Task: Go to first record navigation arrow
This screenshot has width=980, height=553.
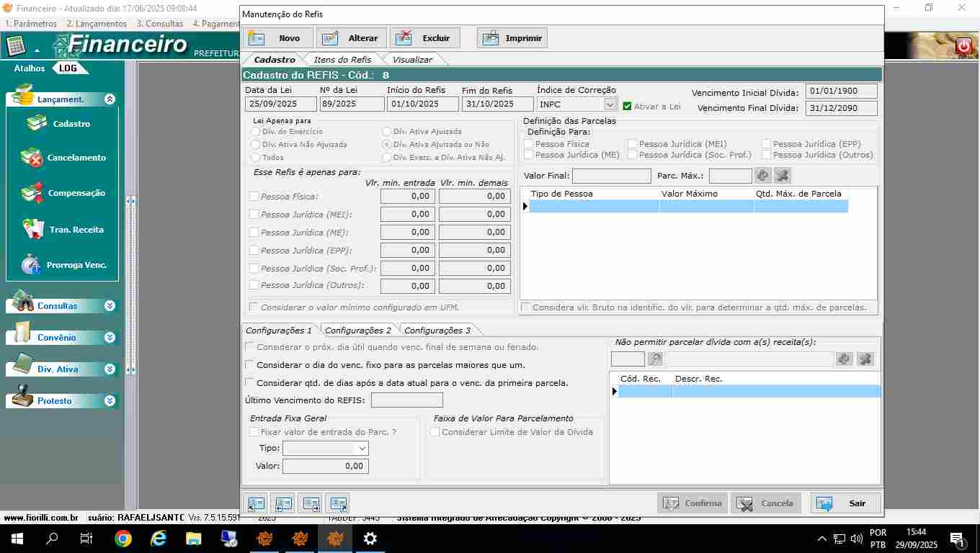Action: [256, 503]
